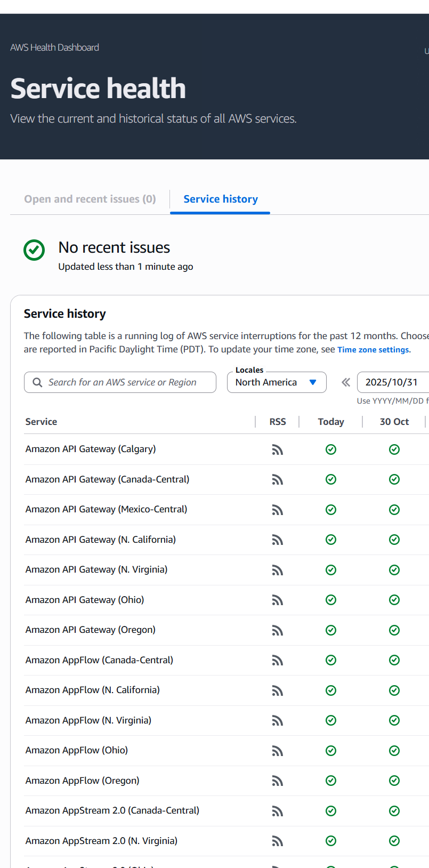Click today's status for AppStream 2.0 (N. Virginia)
Image resolution: width=429 pixels, height=868 pixels.
pos(331,841)
